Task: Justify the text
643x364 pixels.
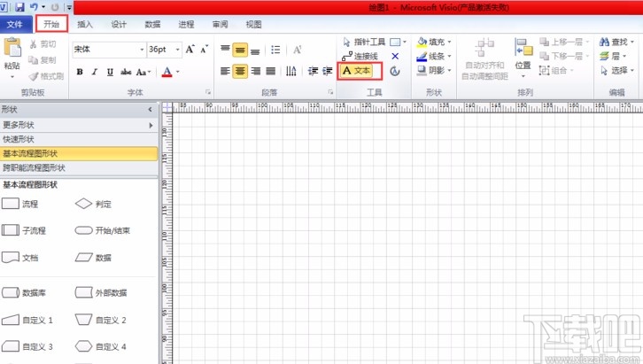Action: click(x=271, y=72)
